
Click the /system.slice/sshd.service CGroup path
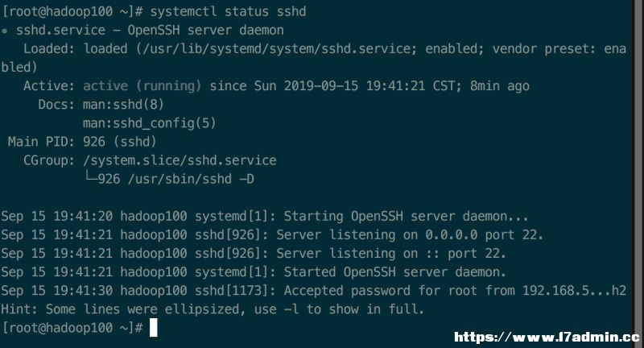(x=180, y=160)
